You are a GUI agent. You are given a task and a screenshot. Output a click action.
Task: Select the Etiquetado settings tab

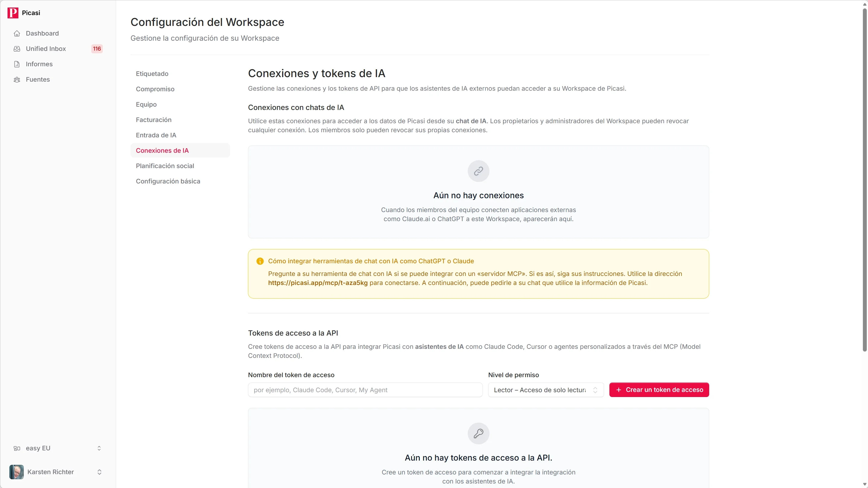(180, 74)
